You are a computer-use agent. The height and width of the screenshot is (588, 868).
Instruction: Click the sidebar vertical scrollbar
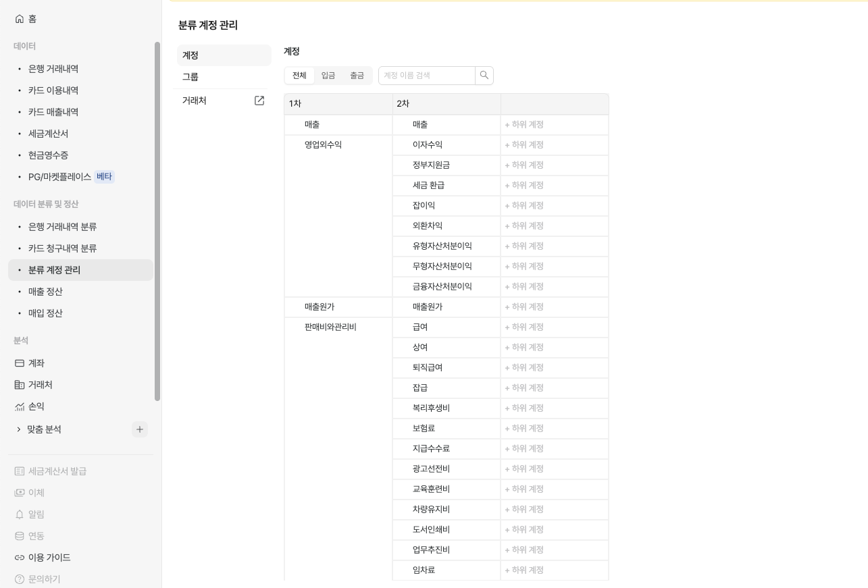pos(157,221)
